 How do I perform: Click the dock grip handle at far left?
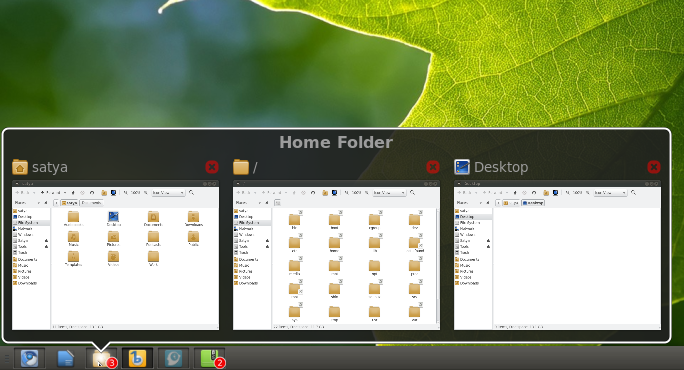pos(7,359)
